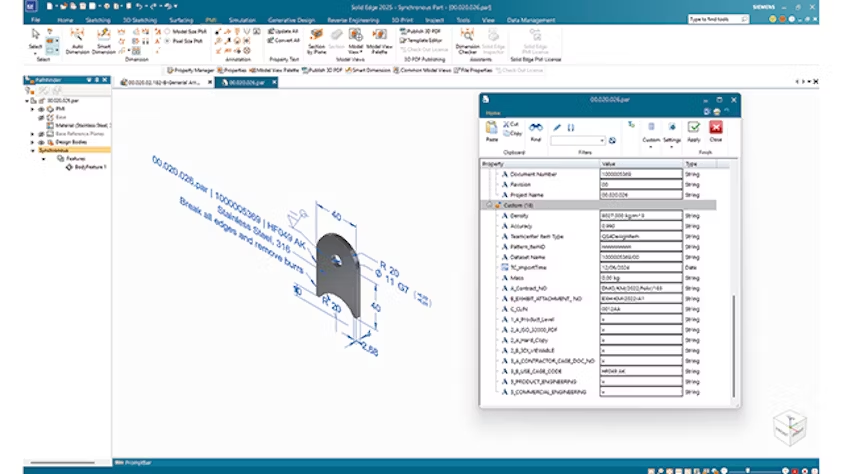The height and width of the screenshot is (474, 843).
Task: Select BodyFeature 1 in PathFinder tree
Action: point(90,166)
